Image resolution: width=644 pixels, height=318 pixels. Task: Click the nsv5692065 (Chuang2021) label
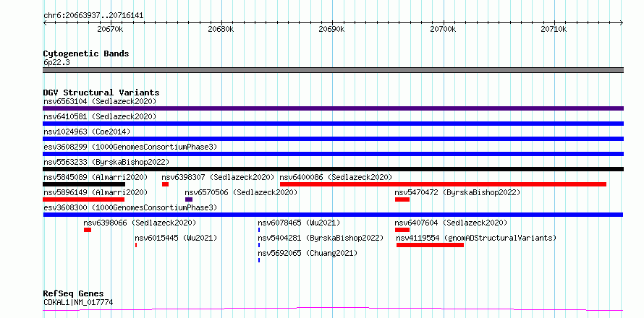[x=308, y=253]
